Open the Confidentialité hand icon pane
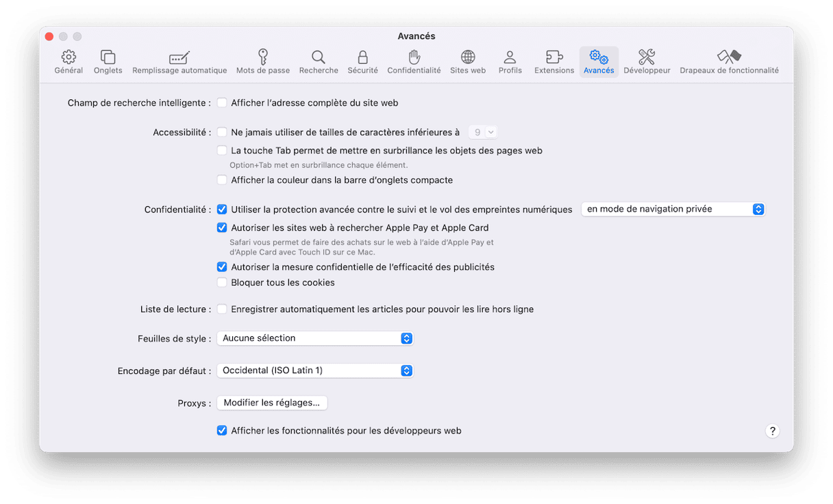The image size is (833, 504). pyautogui.click(x=414, y=58)
